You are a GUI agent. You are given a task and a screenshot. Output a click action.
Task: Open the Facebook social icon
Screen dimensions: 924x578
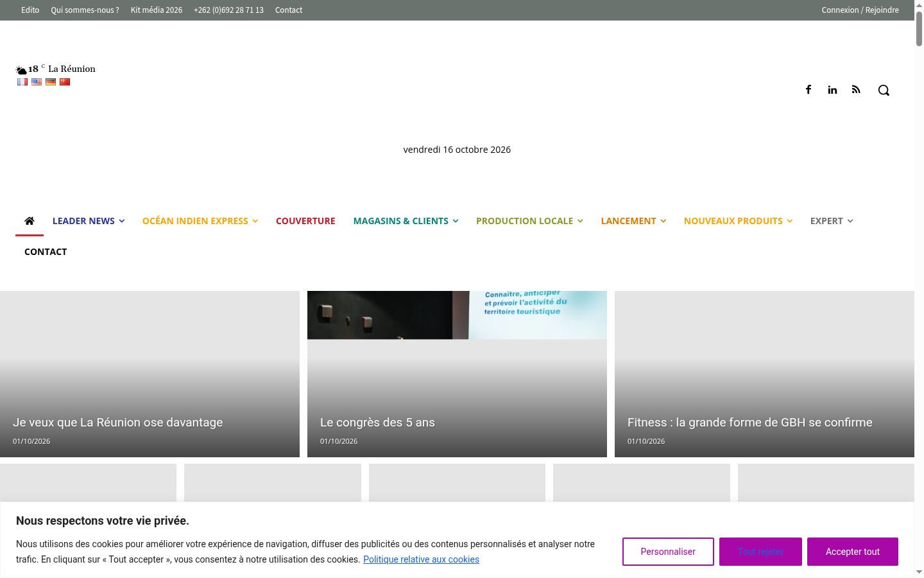[809, 90]
